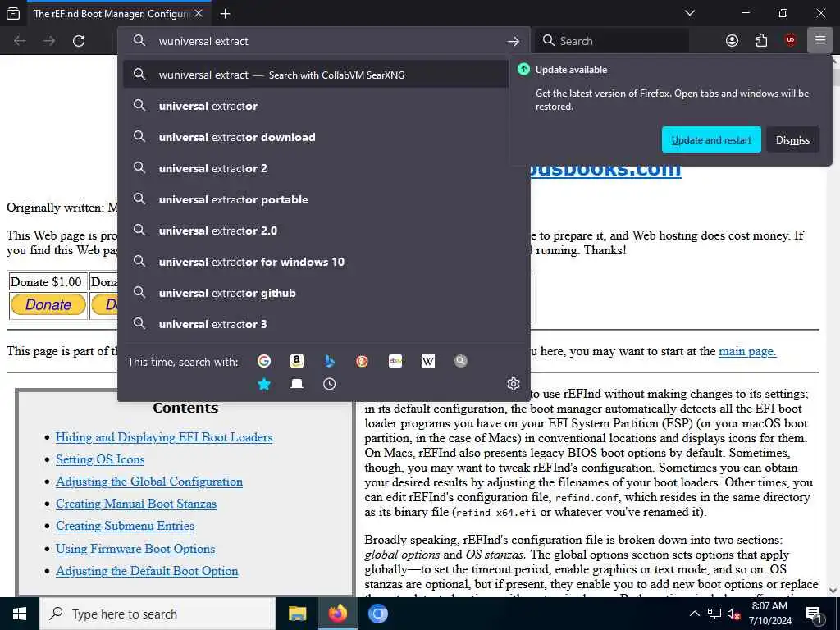The image size is (840, 630).
Task: Search History via clock icon
Action: coord(330,384)
